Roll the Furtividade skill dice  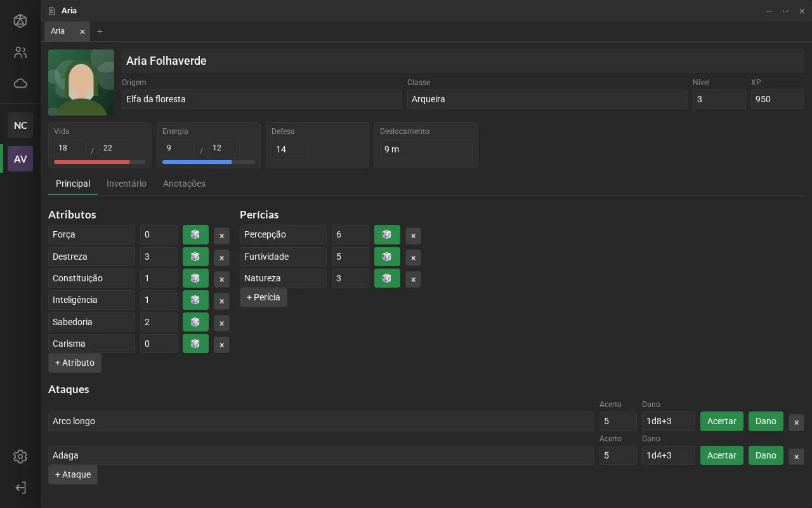pyautogui.click(x=387, y=257)
